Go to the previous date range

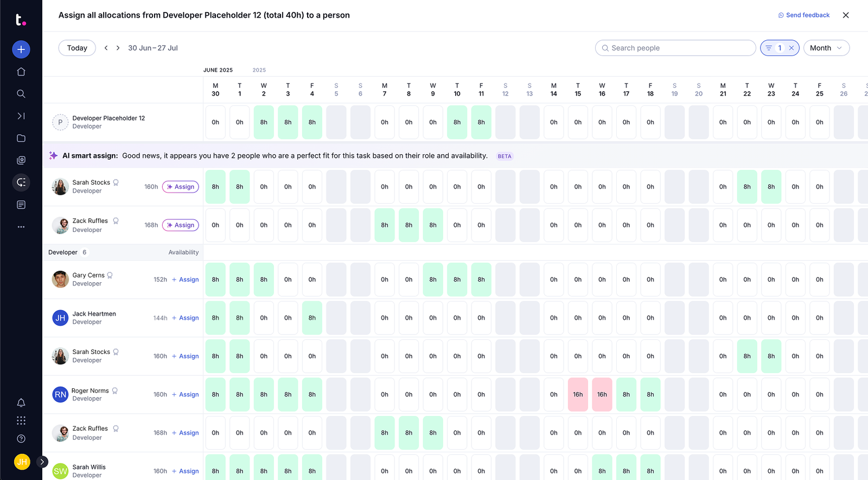pos(106,48)
